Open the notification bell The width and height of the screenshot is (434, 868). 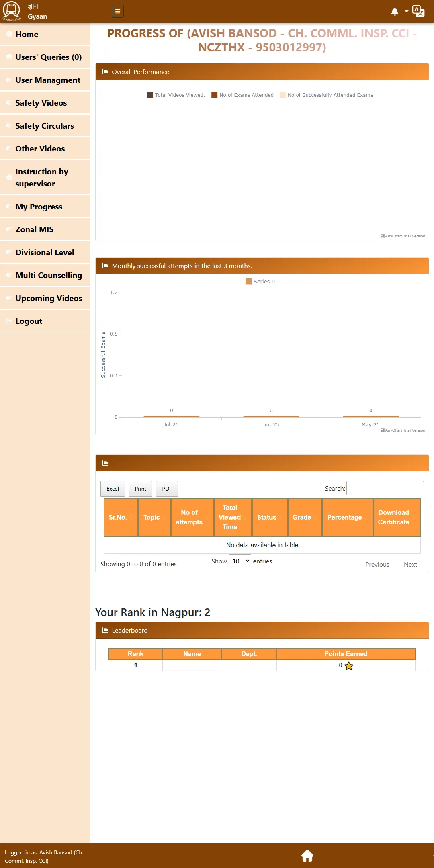tap(395, 12)
